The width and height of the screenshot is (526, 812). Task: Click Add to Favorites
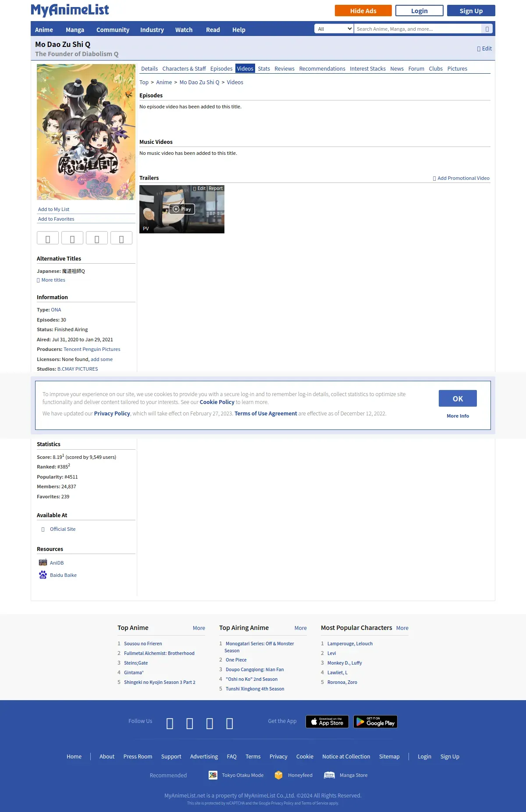pos(56,219)
